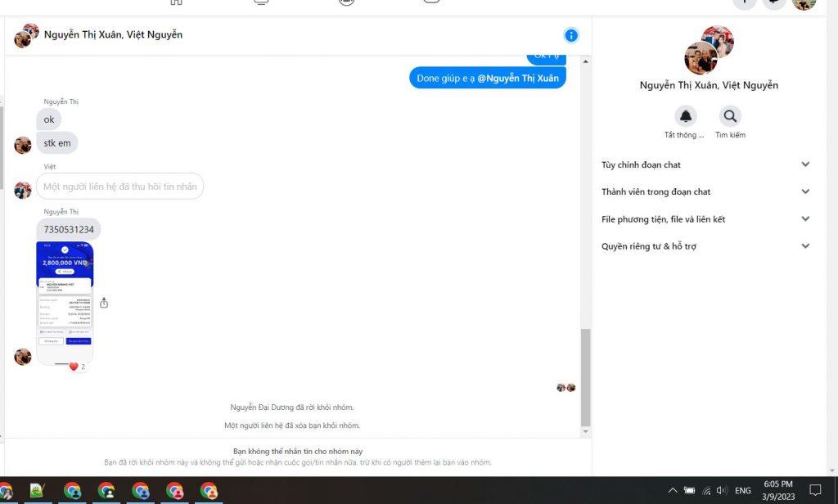Click 'Bạn không thể nhắn tin cho nhóm này' notice

pyautogui.click(x=298, y=452)
